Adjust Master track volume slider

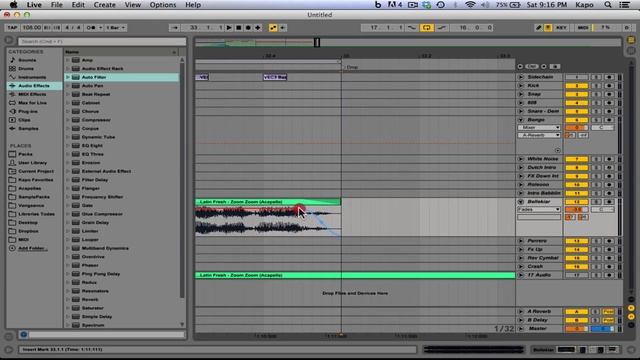[576, 329]
